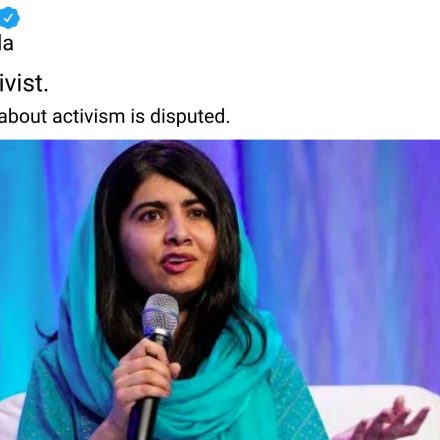Click the word "activism" in the notice
Image resolution: width=440 pixels, height=440 pixels.
point(89,117)
